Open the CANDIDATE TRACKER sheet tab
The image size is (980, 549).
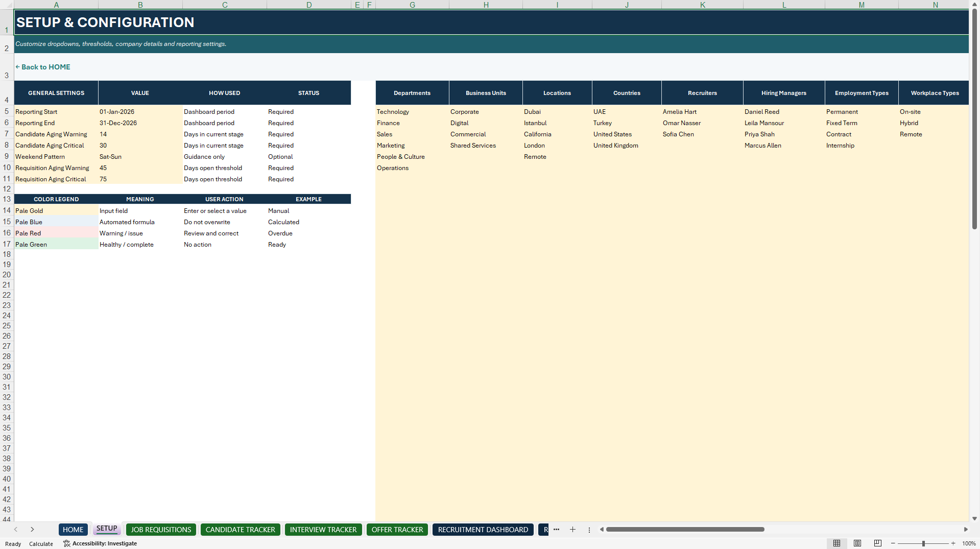click(x=240, y=530)
